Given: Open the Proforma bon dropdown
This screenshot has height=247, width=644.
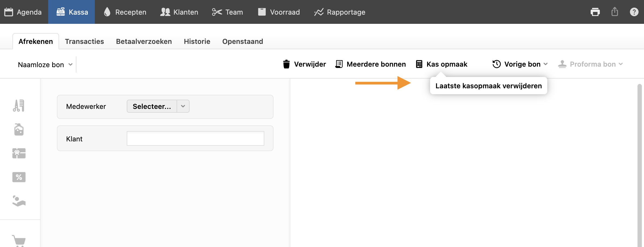Looking at the screenshot, I should [590, 64].
